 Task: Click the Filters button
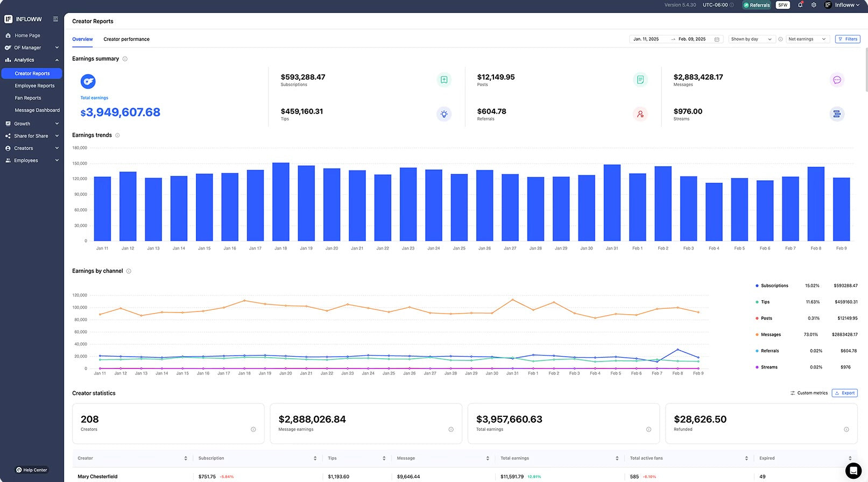(x=848, y=39)
